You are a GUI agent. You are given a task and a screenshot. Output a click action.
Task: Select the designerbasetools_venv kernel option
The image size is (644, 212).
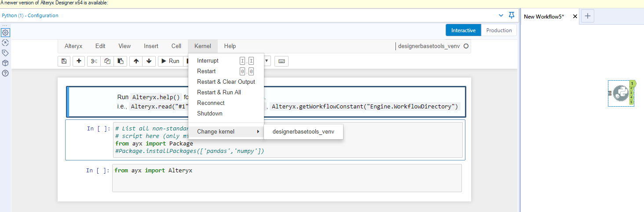coord(303,131)
